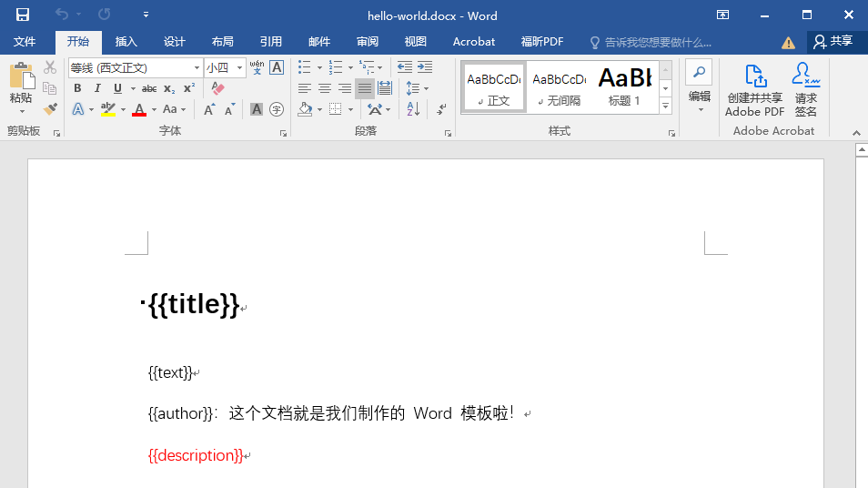Paste from clipboard using the paste icon
Screen dimensions: 868x488
click(x=22, y=76)
